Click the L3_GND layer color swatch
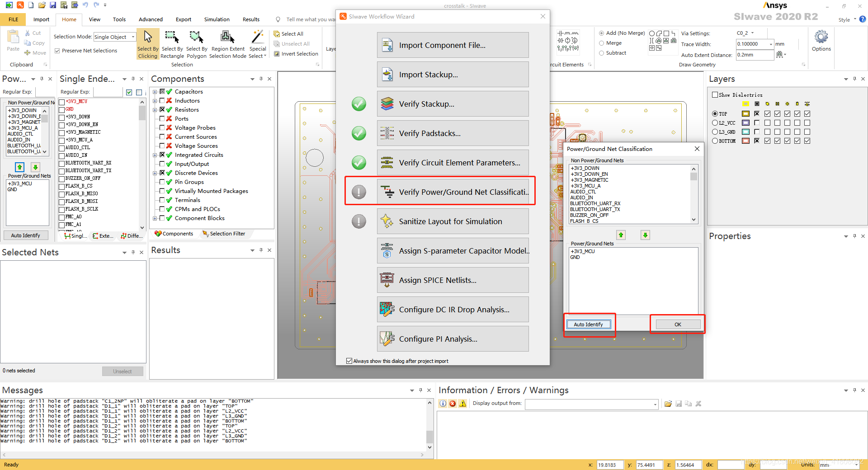Image resolution: width=868 pixels, height=470 pixels. click(745, 132)
